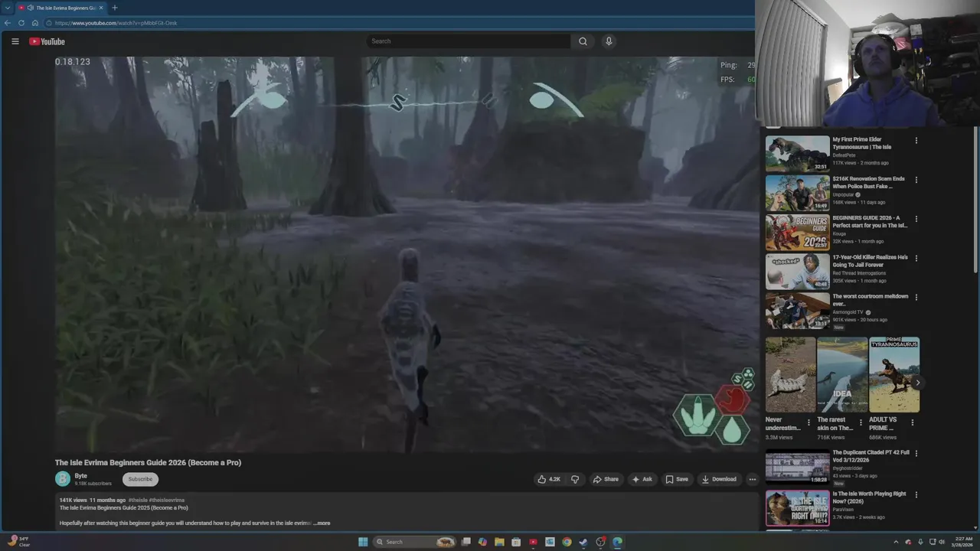Open the Byte channel name link
The width and height of the screenshot is (980, 551).
(x=80, y=476)
